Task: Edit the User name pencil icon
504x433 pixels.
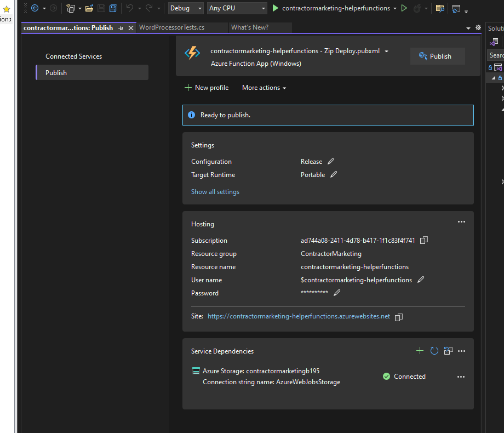Action: pos(420,280)
